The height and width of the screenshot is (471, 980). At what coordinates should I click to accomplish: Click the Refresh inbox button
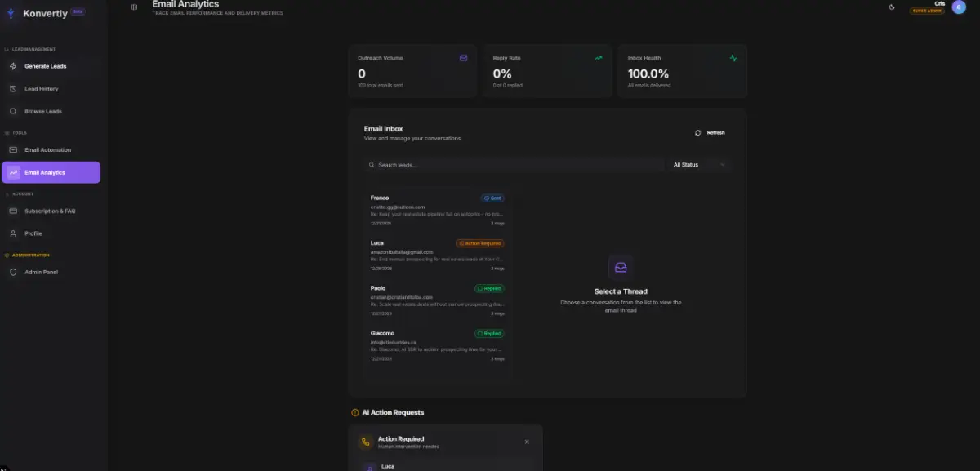710,132
